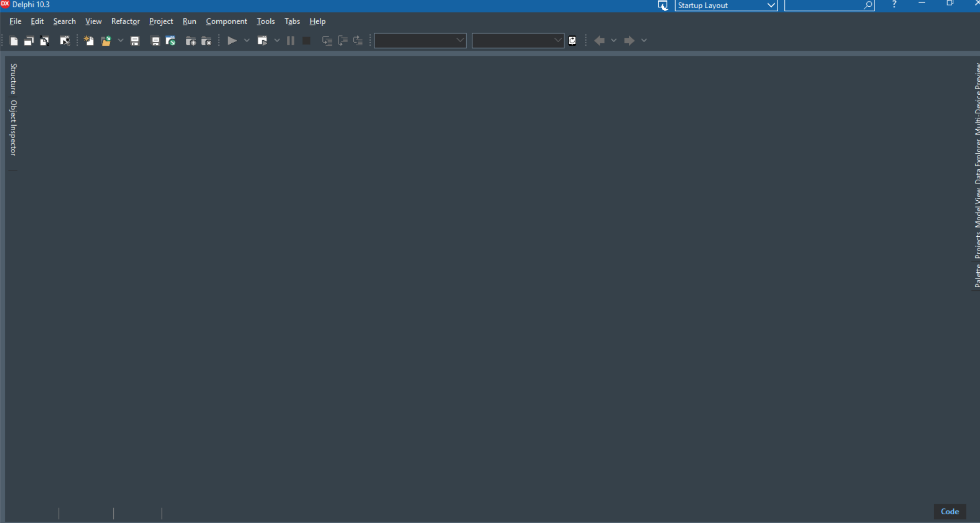Open the Navigate Back history dropdown
The image size is (980, 523).
614,40
